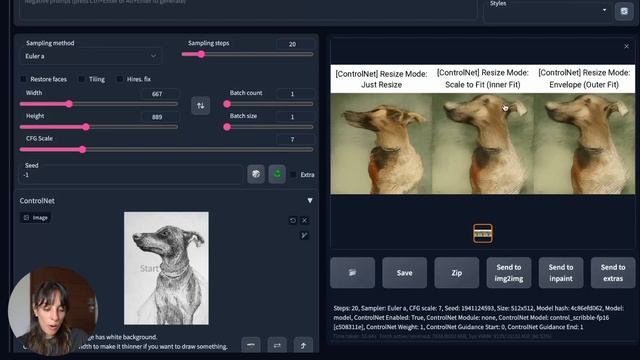
Task: Enable the Restore faces checkbox
Action: click(23, 79)
